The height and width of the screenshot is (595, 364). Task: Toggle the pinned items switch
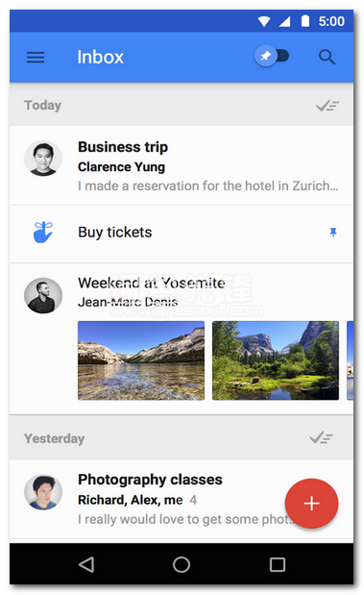272,56
